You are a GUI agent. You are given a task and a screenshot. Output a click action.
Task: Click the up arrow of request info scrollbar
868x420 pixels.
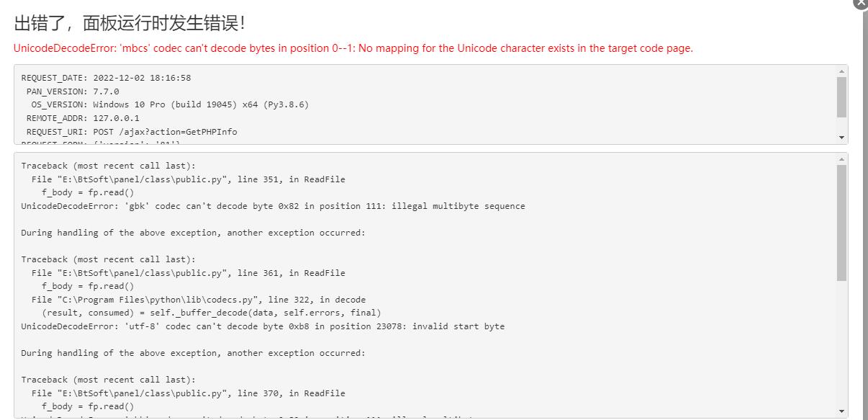[842, 71]
